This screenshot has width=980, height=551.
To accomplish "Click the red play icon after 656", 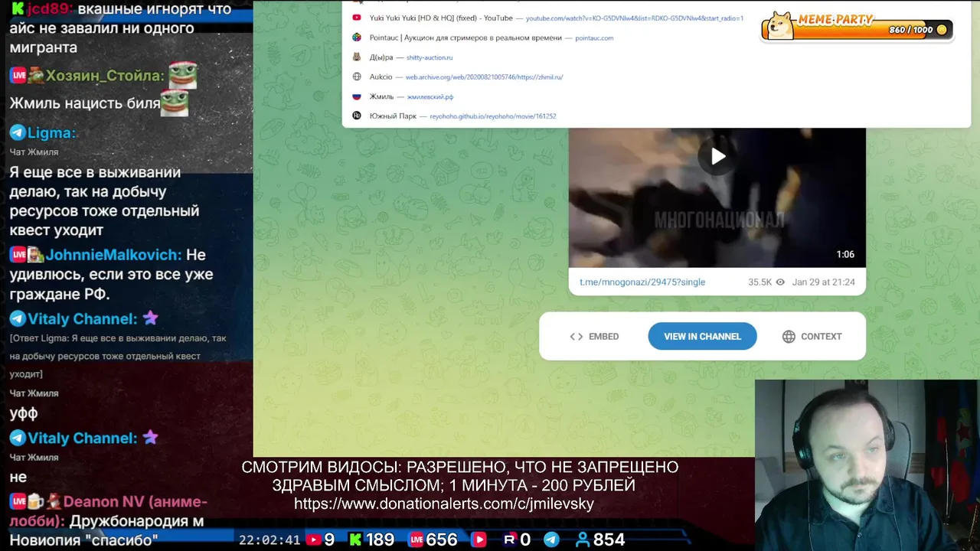I will (479, 540).
